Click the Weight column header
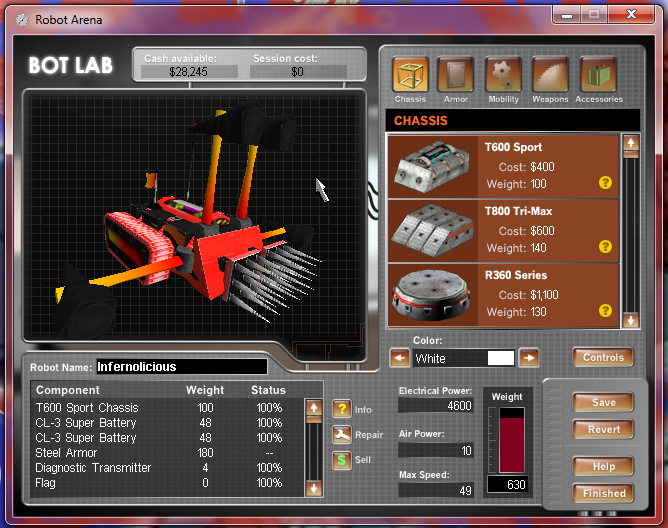The image size is (668, 528). [x=205, y=390]
